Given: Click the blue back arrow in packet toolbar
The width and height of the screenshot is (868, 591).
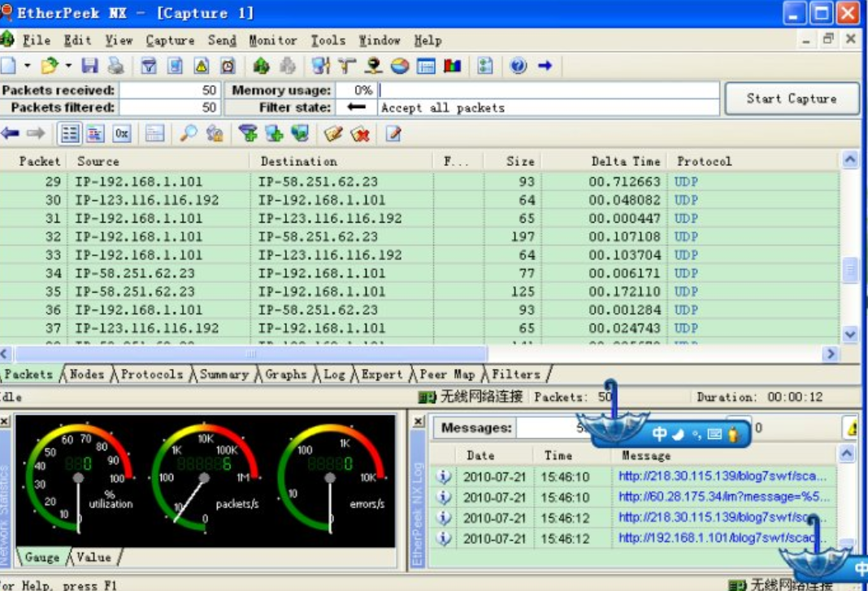Looking at the screenshot, I should pyautogui.click(x=10, y=133).
